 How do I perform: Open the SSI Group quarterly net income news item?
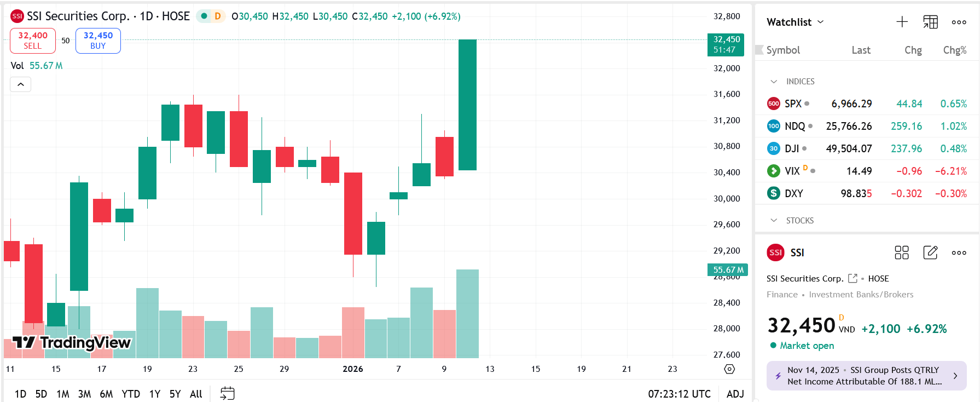tap(865, 376)
